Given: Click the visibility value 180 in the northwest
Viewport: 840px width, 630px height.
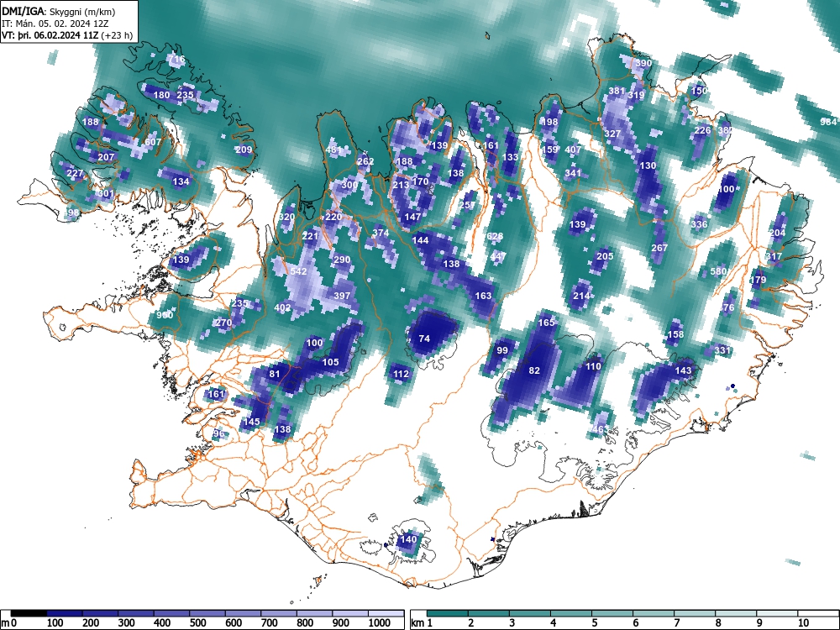Looking at the screenshot, I should pos(161,95).
